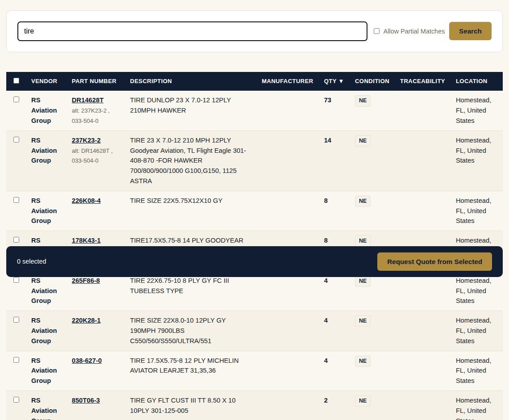The width and height of the screenshot is (509, 420).
Task: Check the row checkbox for DR14628T
Action: pyautogui.click(x=16, y=99)
